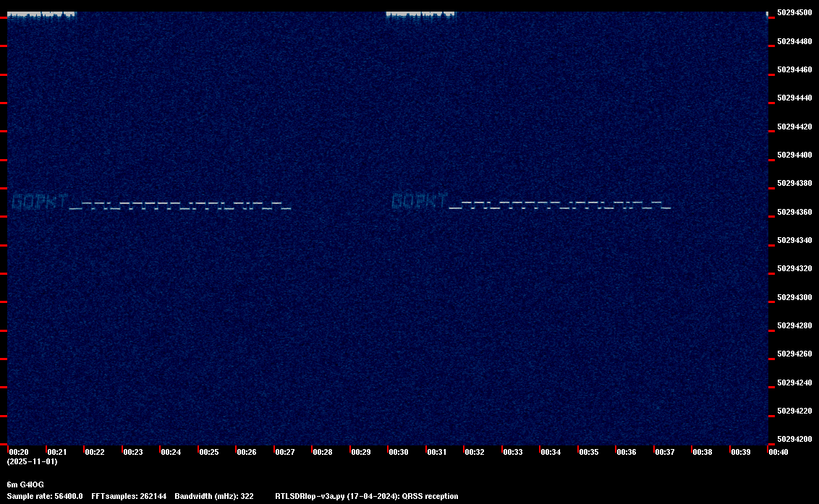Image resolution: width=819 pixels, height=504 pixels.
Task: Select the 00:30 time tick label
Action: pos(399,452)
